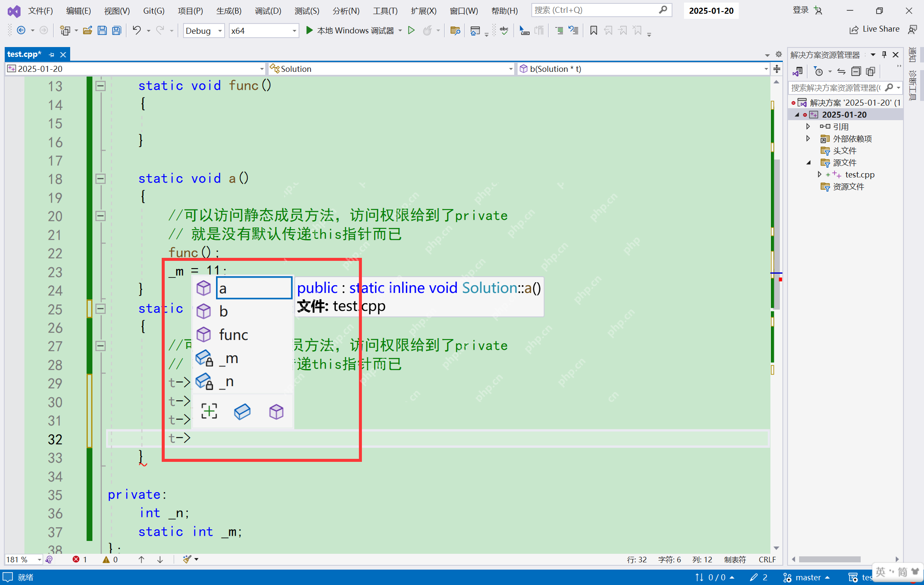The height and width of the screenshot is (585, 924).
Task: Toggle the pin on the test.cpp tab
Action: click(52, 54)
